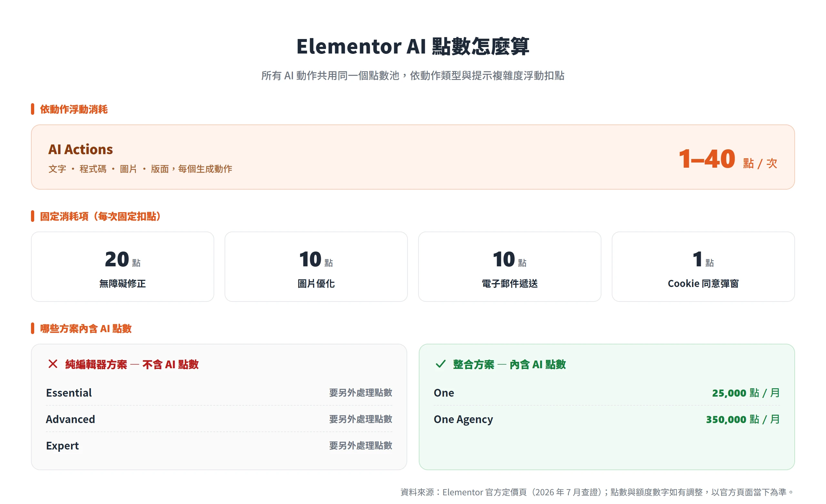Click the '圖片優化' label

pyautogui.click(x=316, y=283)
